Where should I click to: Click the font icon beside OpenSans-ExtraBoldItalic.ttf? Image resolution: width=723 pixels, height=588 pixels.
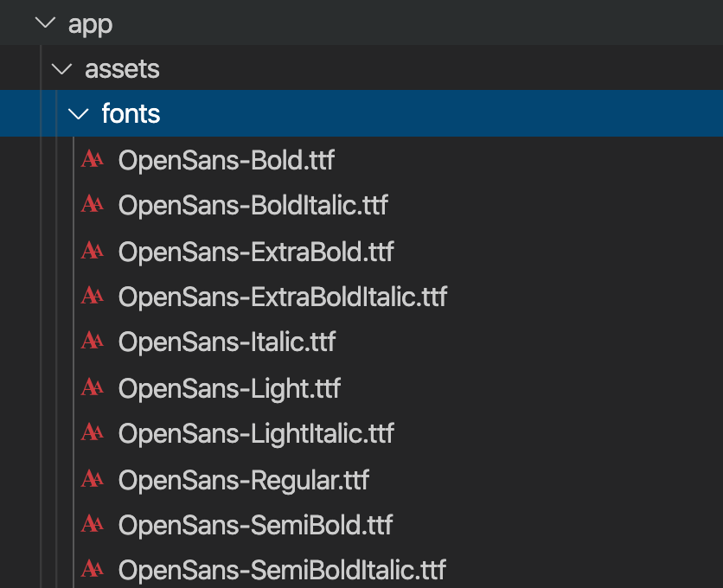[93, 295]
